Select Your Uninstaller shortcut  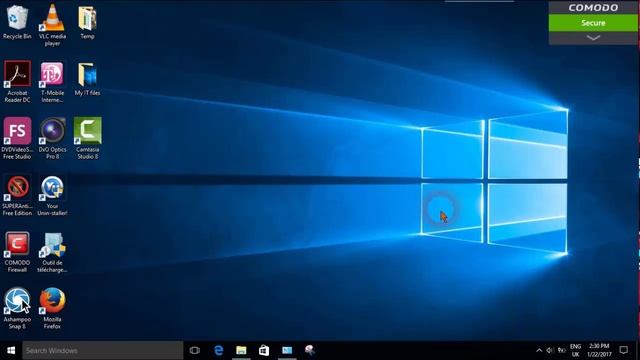(53, 195)
